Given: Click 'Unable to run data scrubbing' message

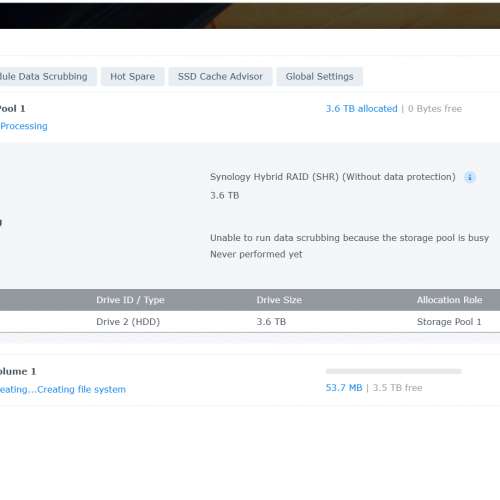Looking at the screenshot, I should [349, 238].
